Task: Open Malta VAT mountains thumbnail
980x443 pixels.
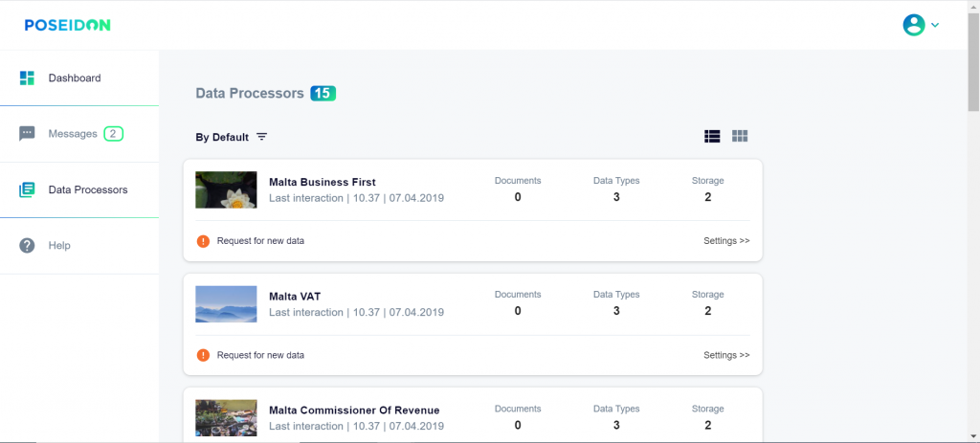Action: [226, 304]
